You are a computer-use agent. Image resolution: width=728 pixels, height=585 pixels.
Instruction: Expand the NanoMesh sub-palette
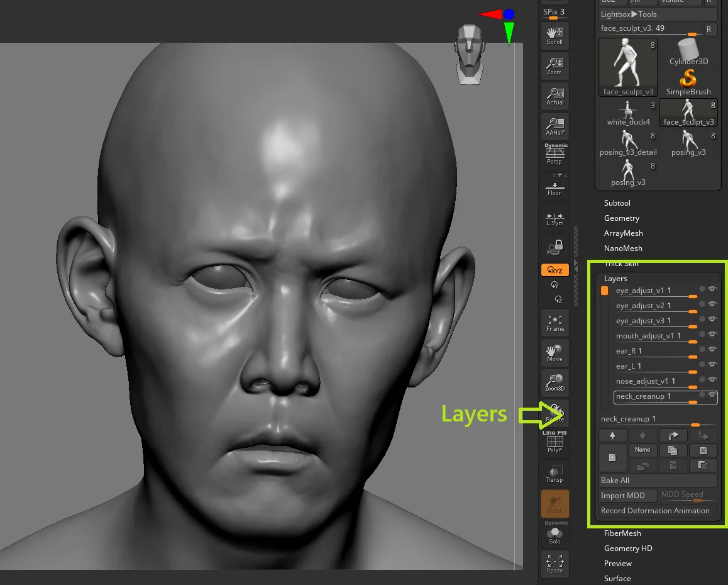point(623,248)
